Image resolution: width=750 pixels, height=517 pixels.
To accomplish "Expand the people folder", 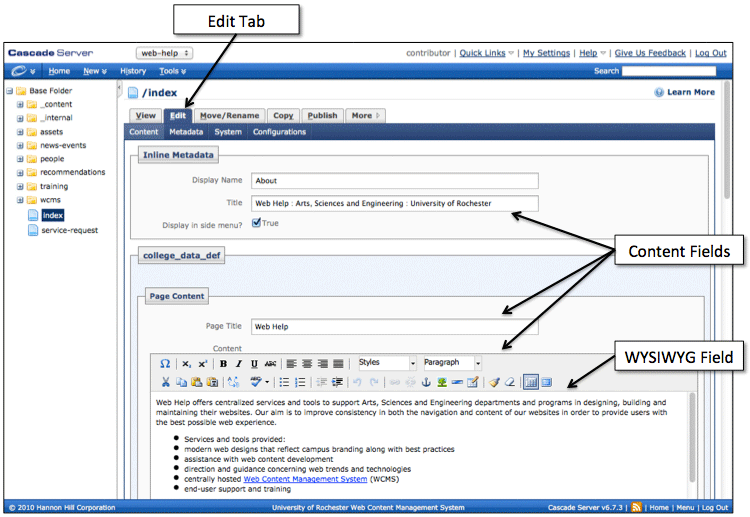I will (x=20, y=159).
